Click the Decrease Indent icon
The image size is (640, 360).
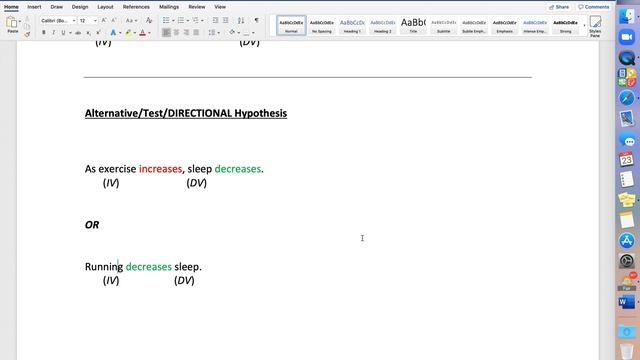click(216, 20)
